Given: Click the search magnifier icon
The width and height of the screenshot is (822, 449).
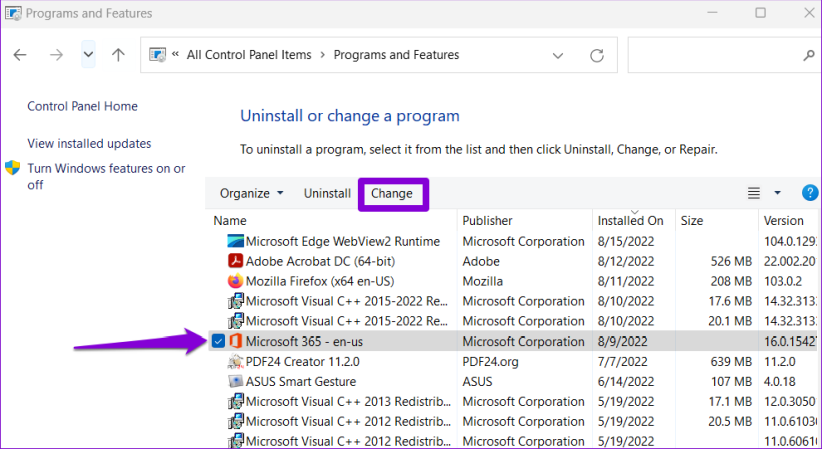Looking at the screenshot, I should click(809, 55).
